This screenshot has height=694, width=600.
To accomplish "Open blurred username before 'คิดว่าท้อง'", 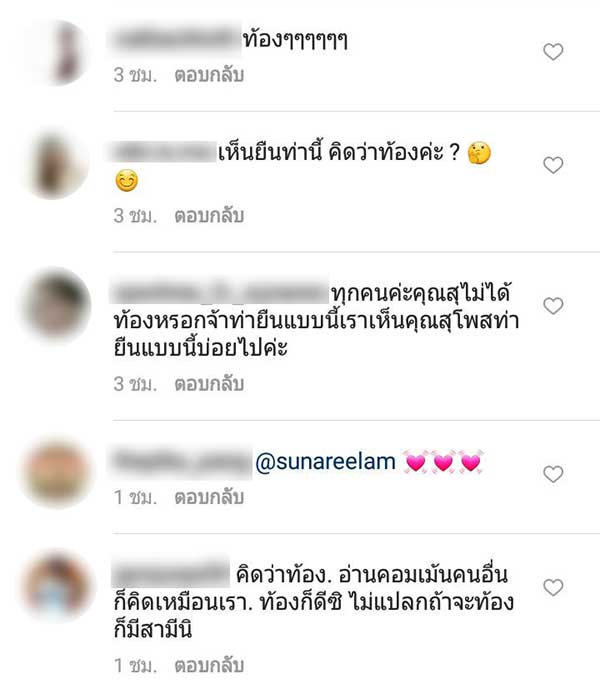I will pos(171,572).
